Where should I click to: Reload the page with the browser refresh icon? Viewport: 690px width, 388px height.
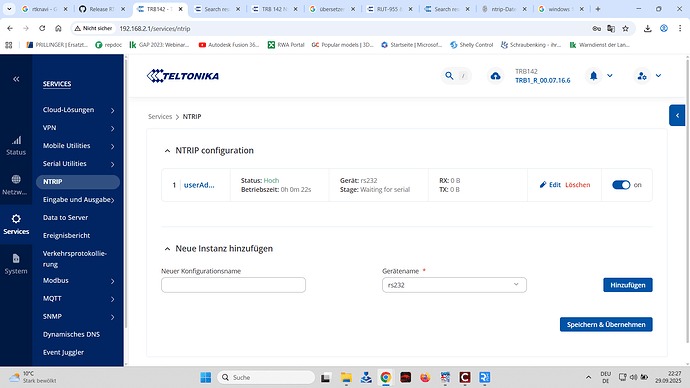tap(42, 28)
